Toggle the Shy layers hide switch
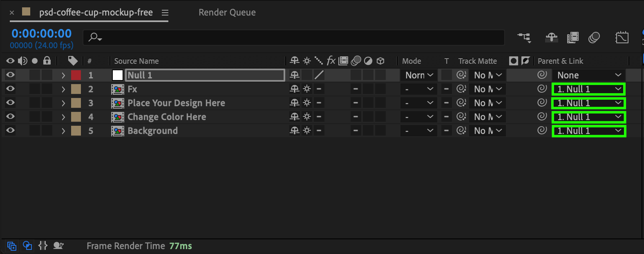The width and height of the screenshot is (644, 254). [x=551, y=38]
